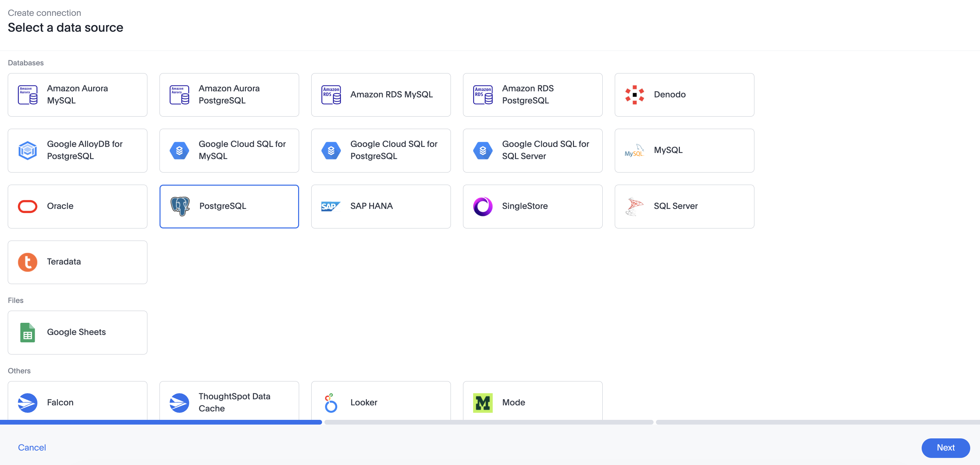This screenshot has height=465, width=980.
Task: Choose the Mode connector tile
Action: click(532, 402)
